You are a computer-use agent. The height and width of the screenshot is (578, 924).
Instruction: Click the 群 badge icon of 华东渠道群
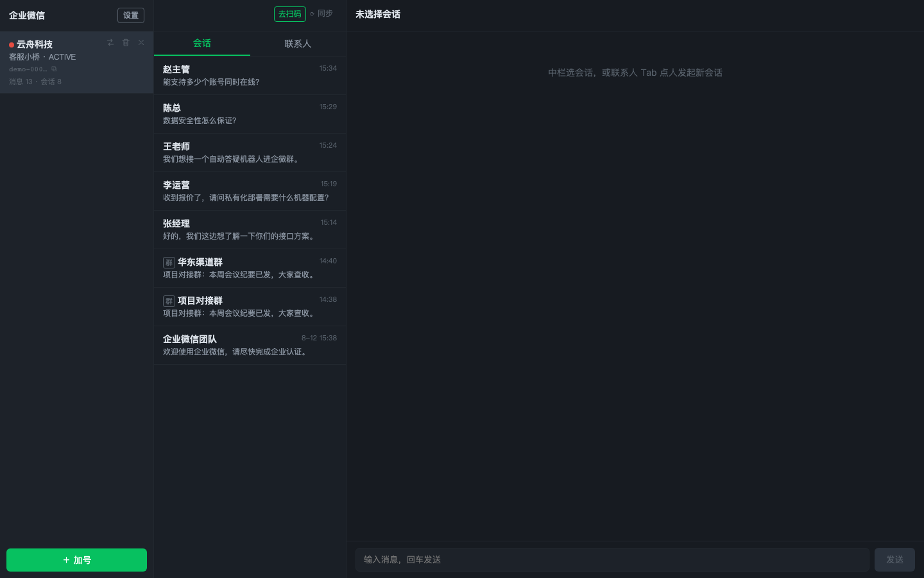click(169, 262)
